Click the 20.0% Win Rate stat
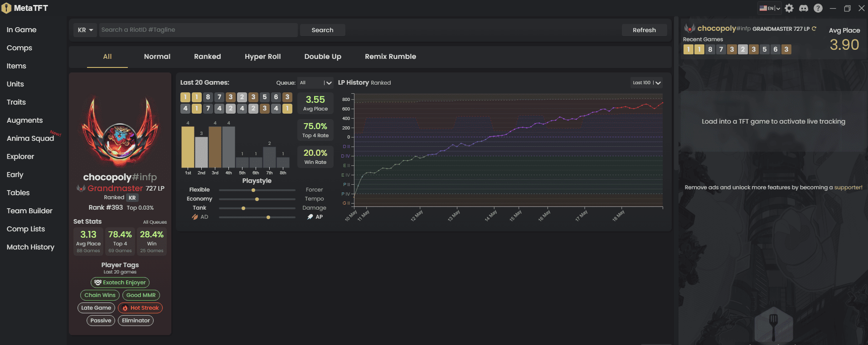 [x=315, y=157]
